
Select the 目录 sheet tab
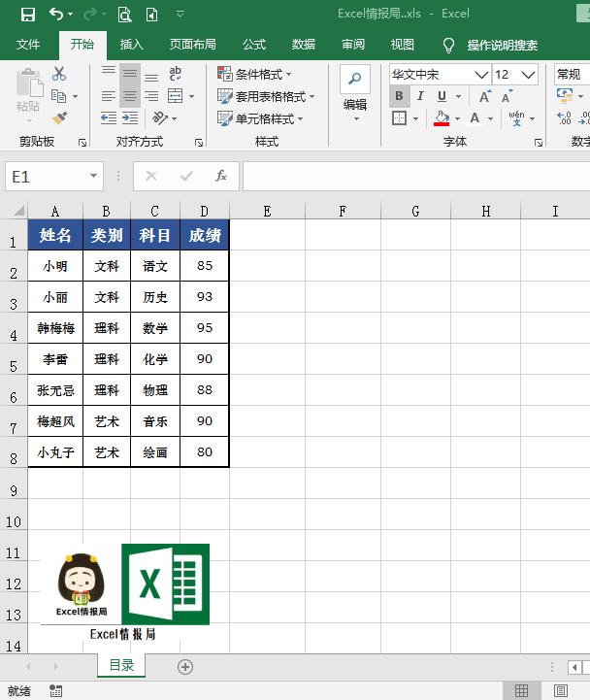pyautogui.click(x=121, y=666)
